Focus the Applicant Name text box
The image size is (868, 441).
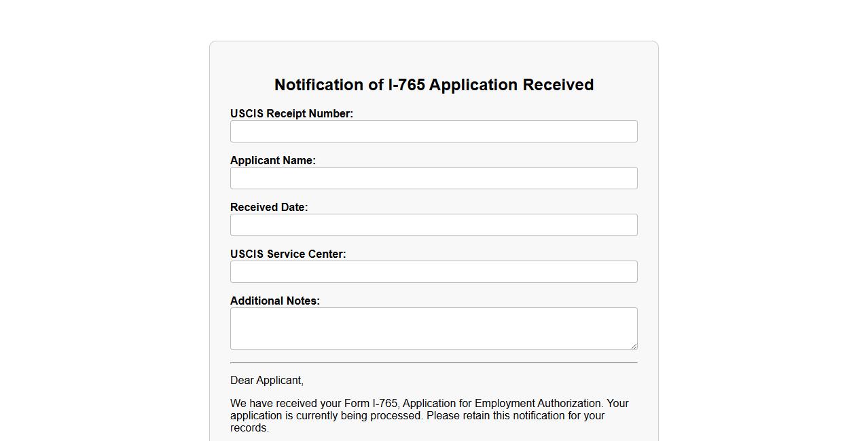pos(433,178)
